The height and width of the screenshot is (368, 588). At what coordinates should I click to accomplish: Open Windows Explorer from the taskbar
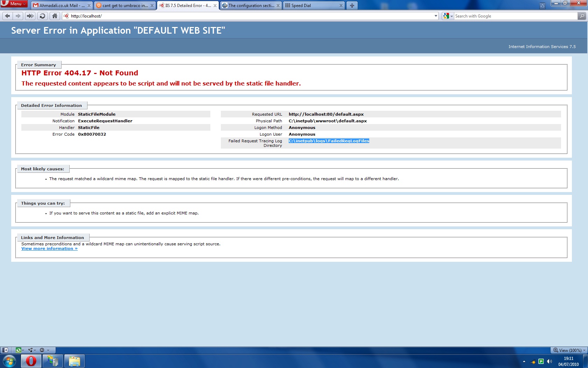[74, 361]
